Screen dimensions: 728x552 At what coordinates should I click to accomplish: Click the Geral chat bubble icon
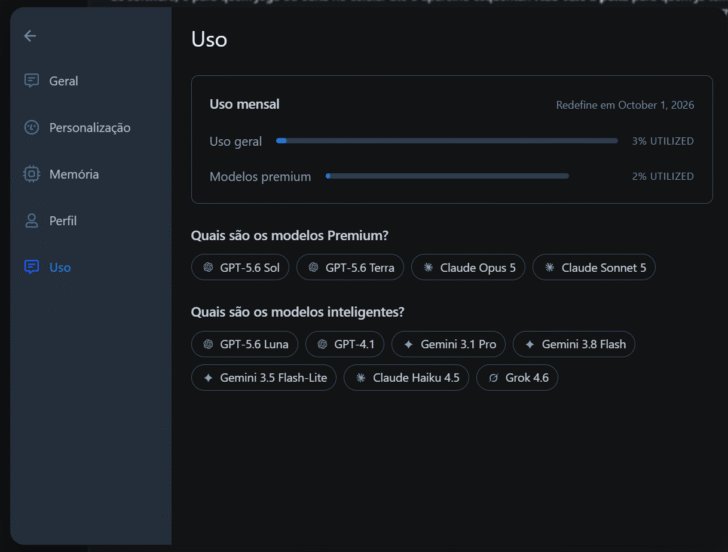coord(32,81)
